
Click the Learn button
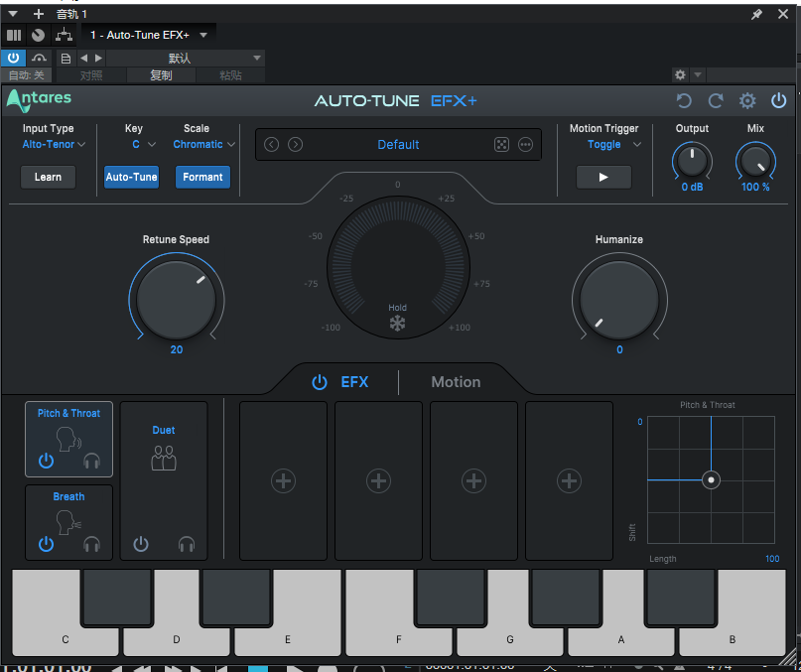coord(48,177)
